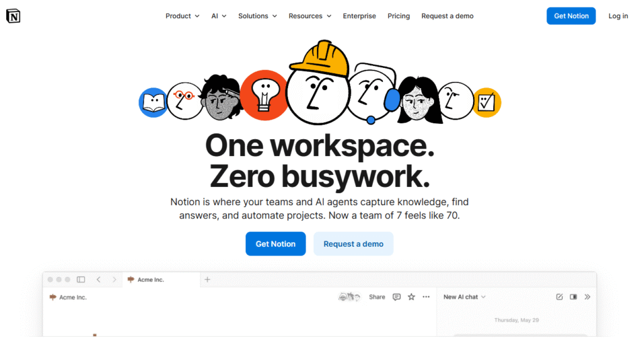Open the Solutions dropdown menu
This screenshot has width=644, height=343.
pos(257,16)
